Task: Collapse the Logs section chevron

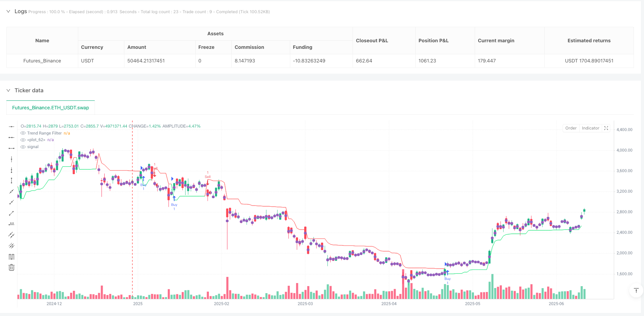Action: [x=8, y=12]
